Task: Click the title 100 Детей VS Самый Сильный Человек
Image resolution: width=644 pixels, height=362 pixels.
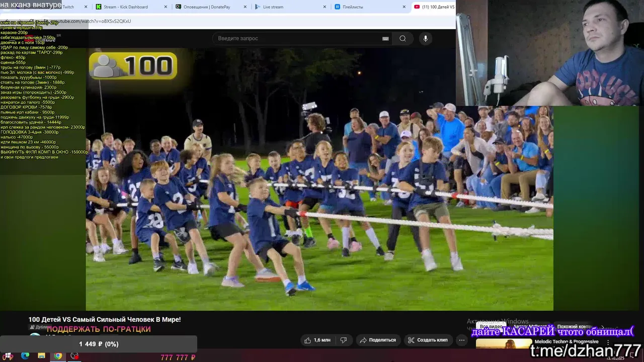Action: tap(105, 320)
